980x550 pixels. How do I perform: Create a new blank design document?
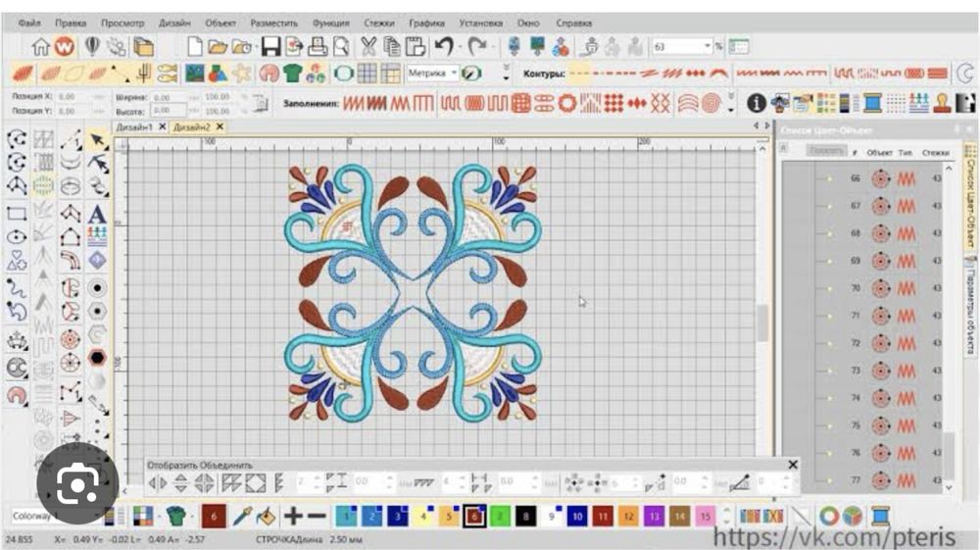pos(194,46)
